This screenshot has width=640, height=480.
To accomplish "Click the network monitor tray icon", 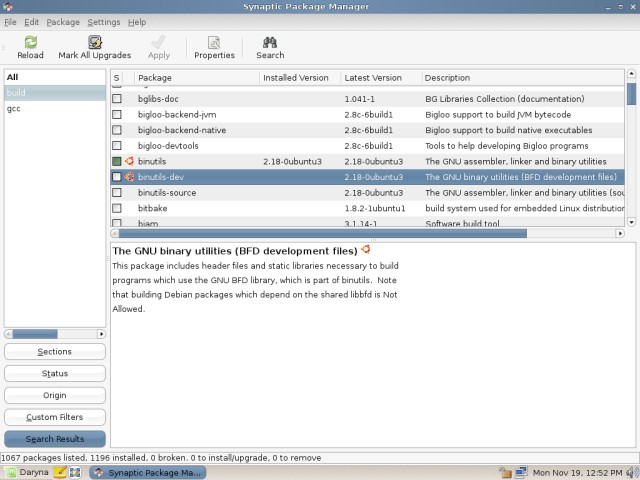I will pyautogui.click(x=521, y=472).
